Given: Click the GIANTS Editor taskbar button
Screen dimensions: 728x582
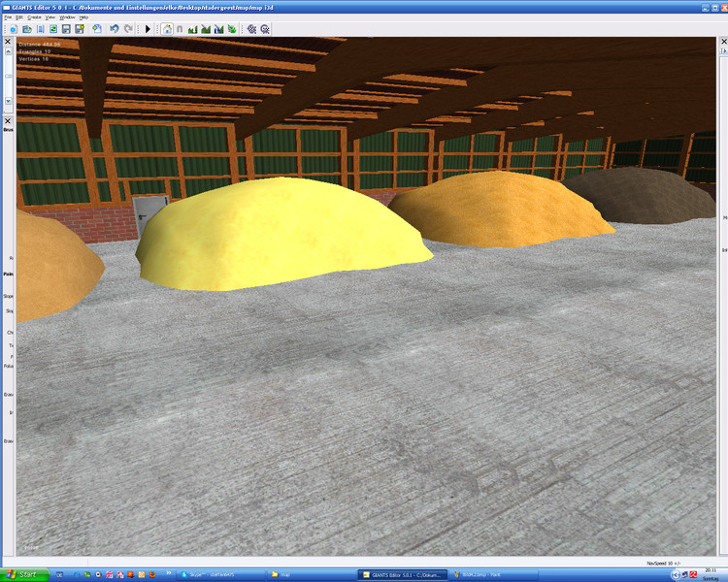Looking at the screenshot, I should pos(403,575).
